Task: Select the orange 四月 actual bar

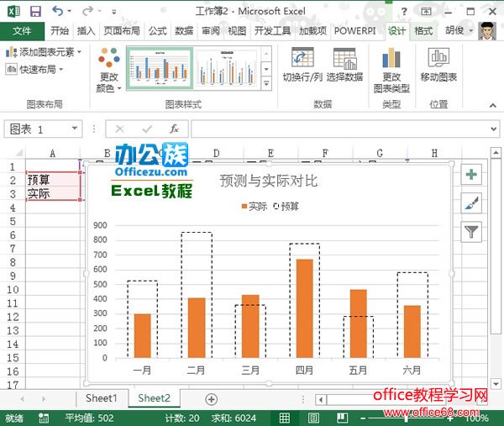Action: point(304,308)
